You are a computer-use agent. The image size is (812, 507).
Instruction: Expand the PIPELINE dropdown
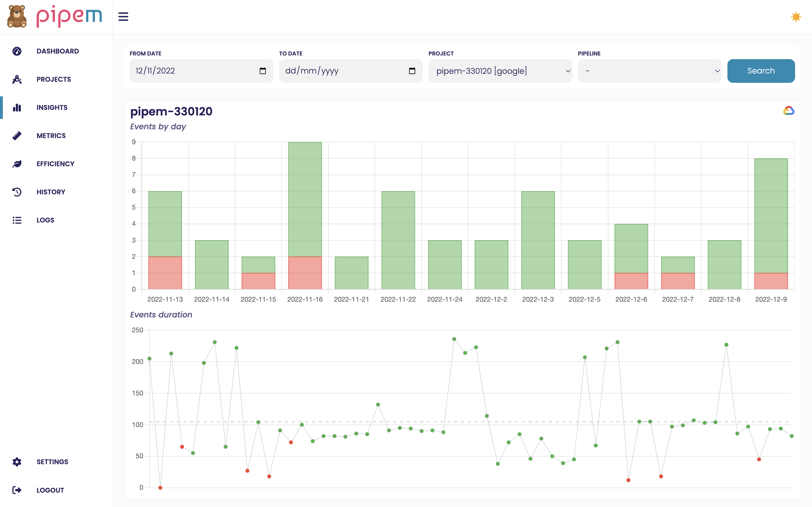[650, 71]
